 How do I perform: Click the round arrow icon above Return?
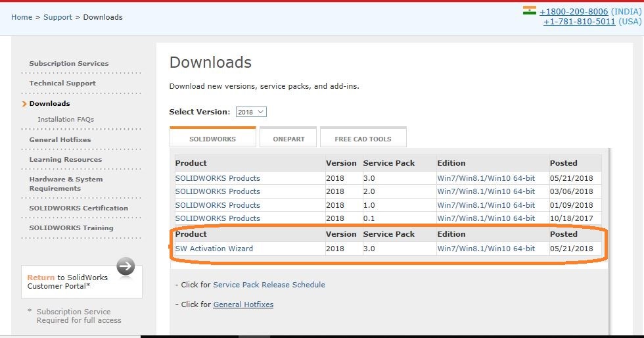point(126,266)
